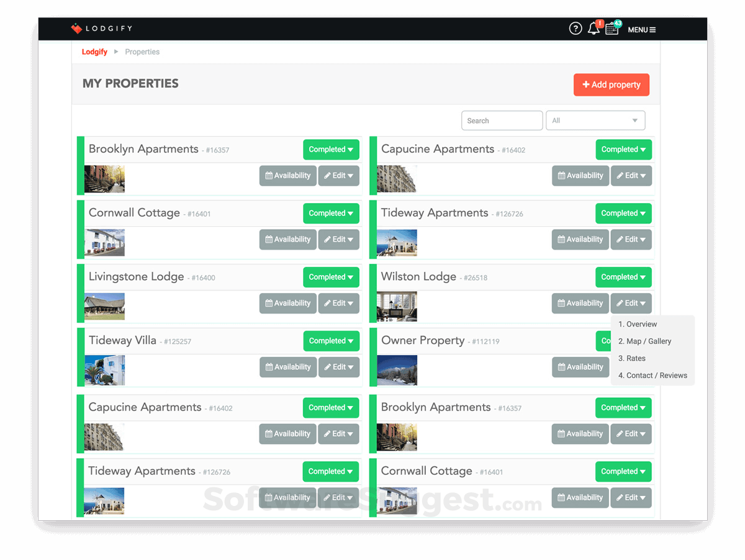Open the "All" filter dropdown

595,120
